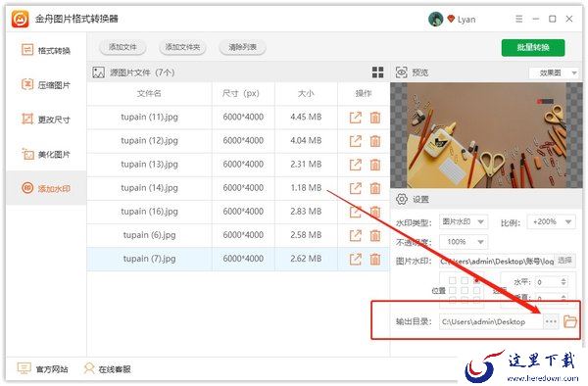588x386 pixels.
Task: Delete tupain (6).jpg with trash icon
Action: click(375, 236)
